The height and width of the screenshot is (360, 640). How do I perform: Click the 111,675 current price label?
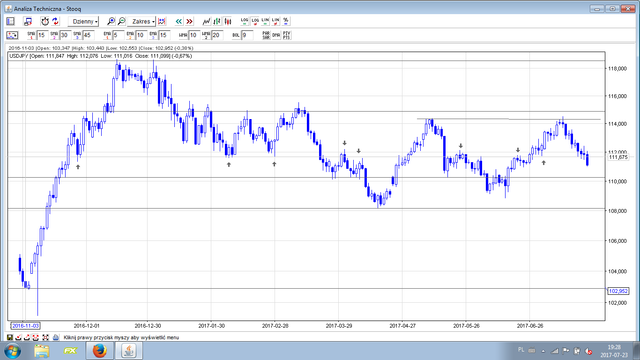(x=618, y=157)
